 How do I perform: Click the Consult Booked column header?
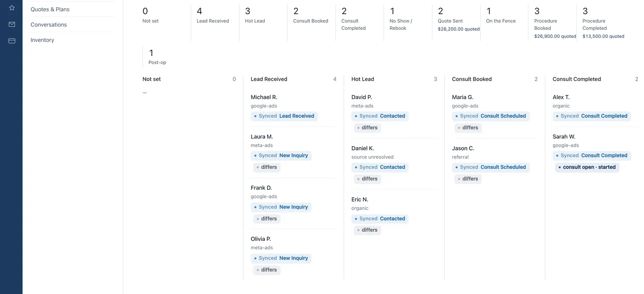point(472,79)
